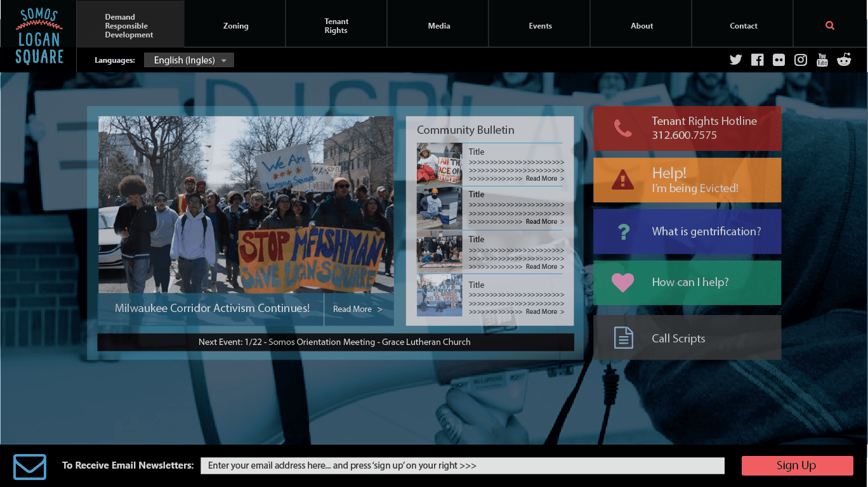Viewport: 868px width, 487px height.
Task: Open the Flickr social icon
Action: [x=779, y=60]
